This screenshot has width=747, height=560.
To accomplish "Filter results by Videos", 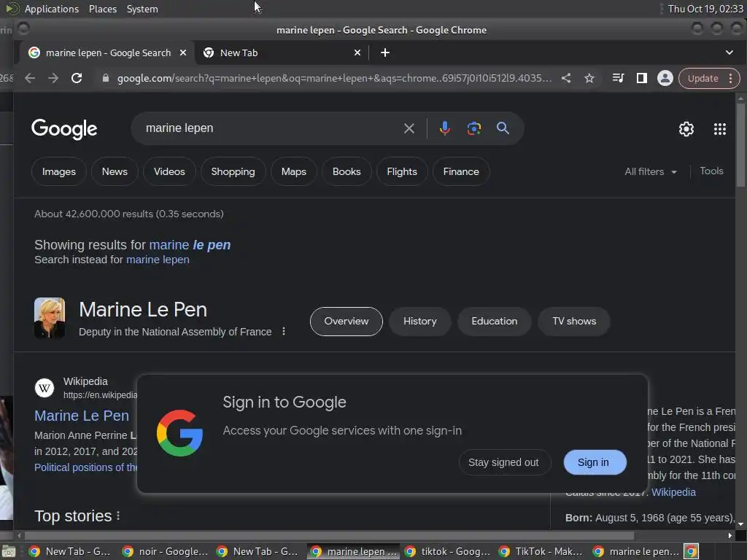I will coord(169,171).
